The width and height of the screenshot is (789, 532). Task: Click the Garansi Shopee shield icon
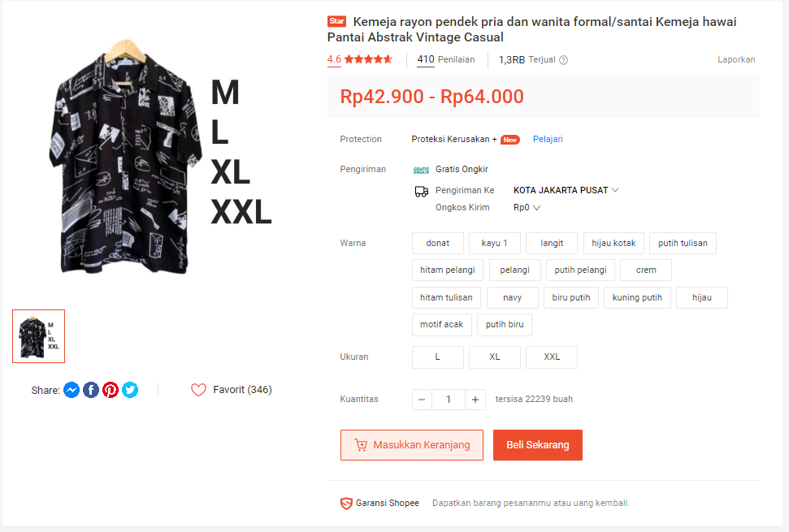click(x=346, y=504)
